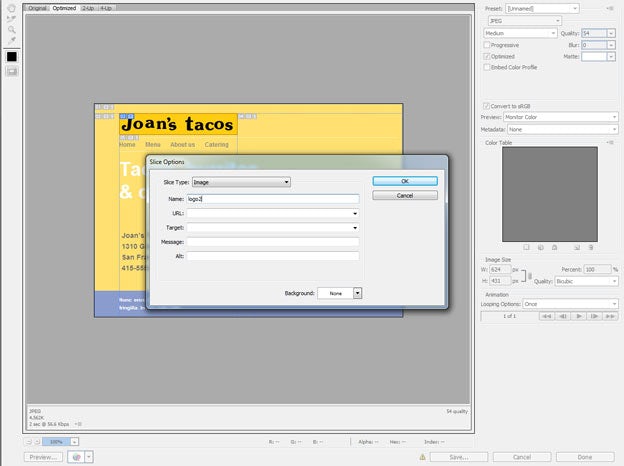This screenshot has height=466, width=624.
Task: Select the Hand tool
Action: [x=11, y=7]
